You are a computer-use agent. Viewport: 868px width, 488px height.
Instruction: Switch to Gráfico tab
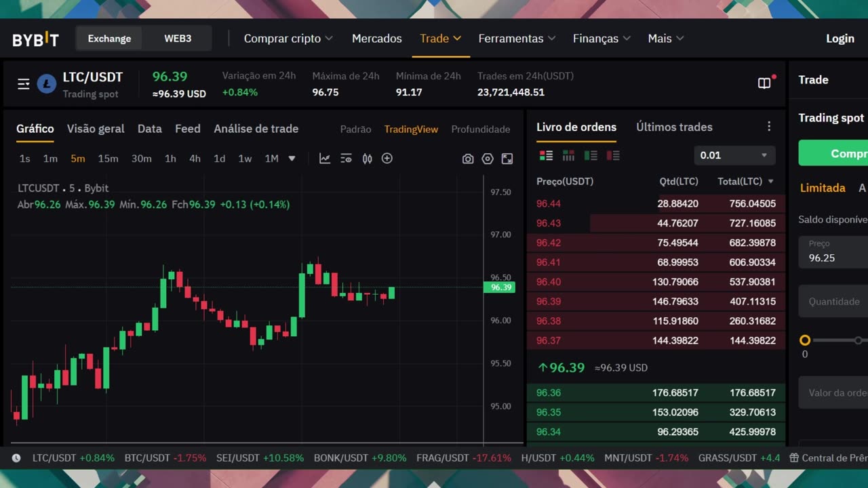[x=35, y=129]
